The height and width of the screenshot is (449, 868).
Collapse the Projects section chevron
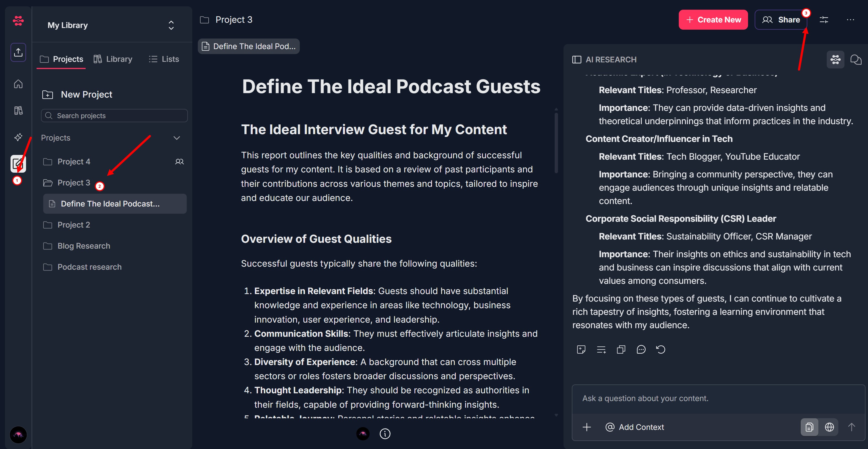click(176, 138)
